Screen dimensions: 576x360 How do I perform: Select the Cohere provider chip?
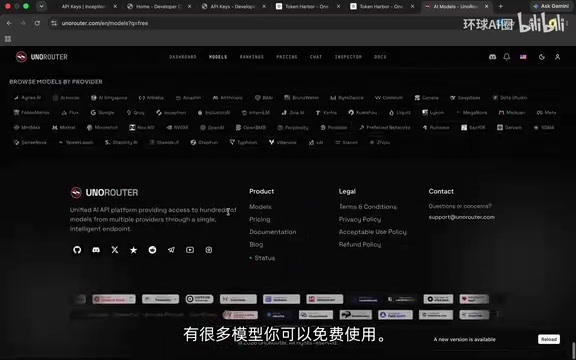[x=426, y=98]
